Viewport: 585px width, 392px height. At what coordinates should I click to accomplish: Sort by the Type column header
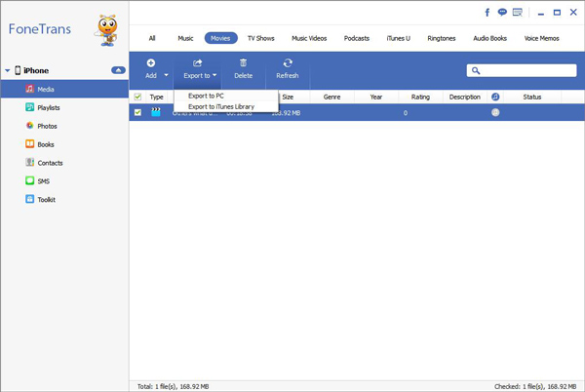click(x=157, y=97)
